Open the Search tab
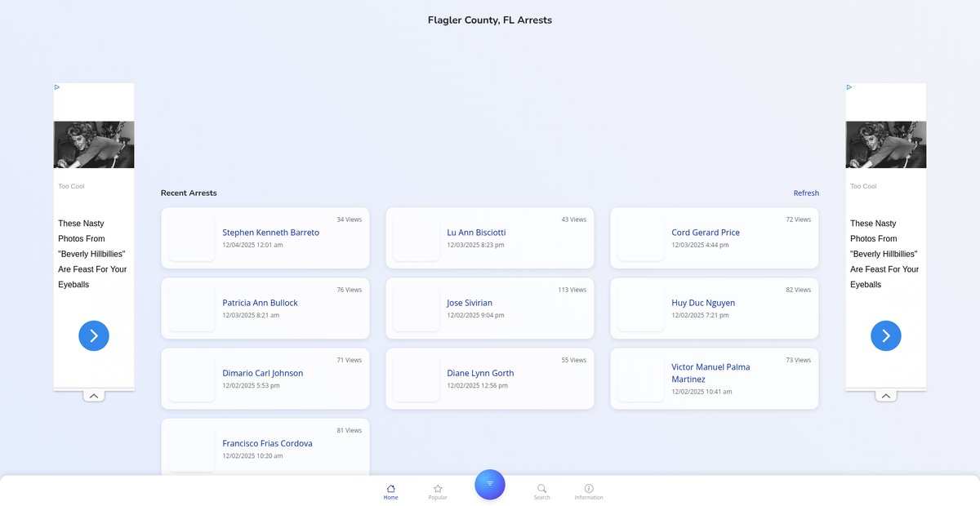 pos(541,491)
